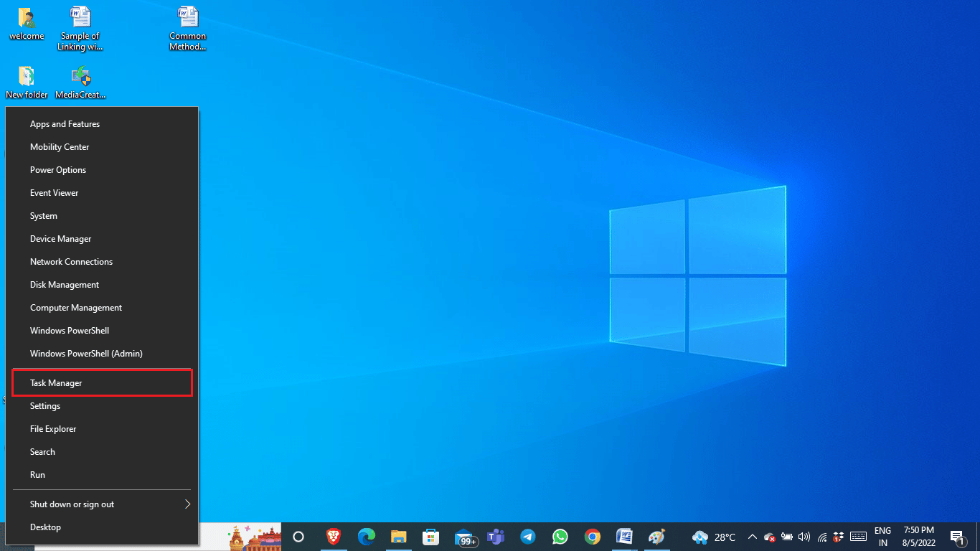Open Windows PowerShell (Admin) entry
This screenshot has height=551, width=980.
coord(86,354)
